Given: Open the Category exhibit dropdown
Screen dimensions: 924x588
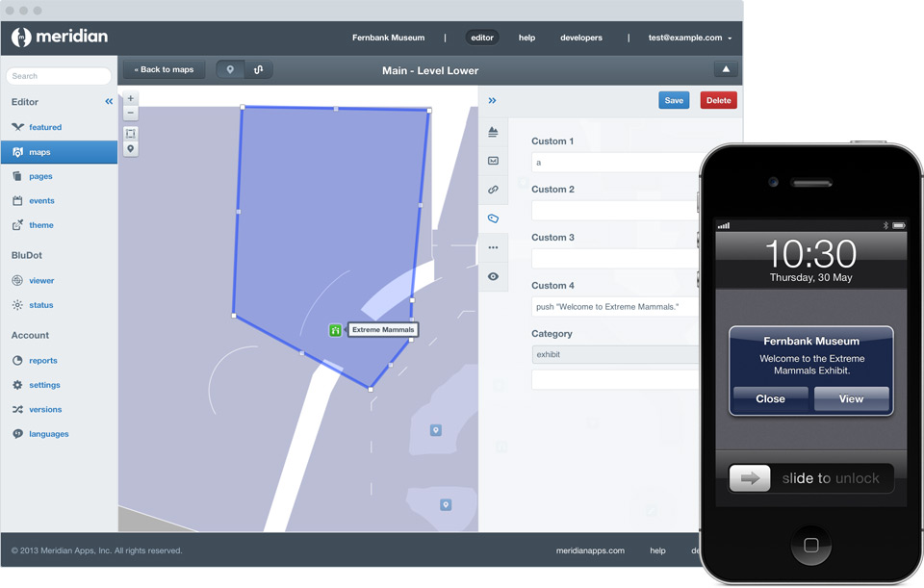Looking at the screenshot, I should (x=615, y=355).
